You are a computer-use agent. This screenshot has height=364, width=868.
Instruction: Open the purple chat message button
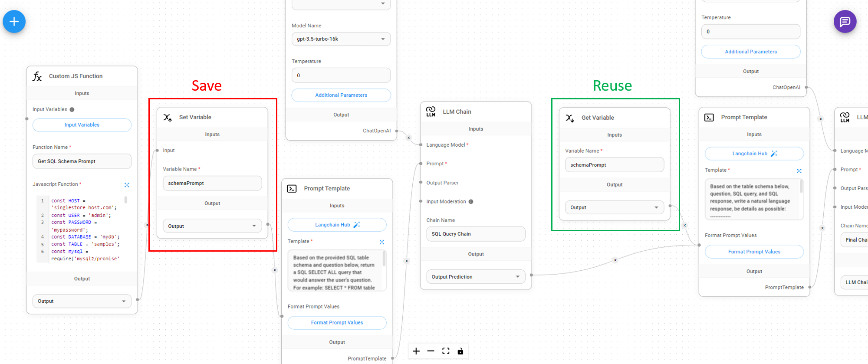click(x=845, y=22)
